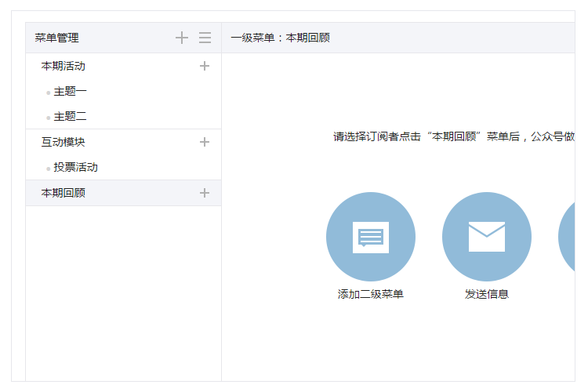This screenshot has width=588, height=392.
Task: Click the 发送信息 text label
Action: [x=487, y=294]
